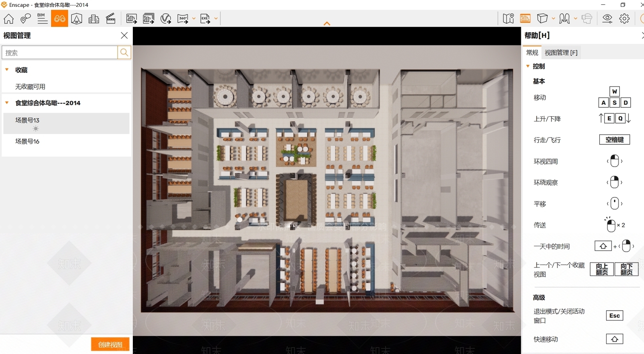This screenshot has width=644, height=354.
Task: Click the projection mode cube icon
Action: pyautogui.click(x=543, y=19)
